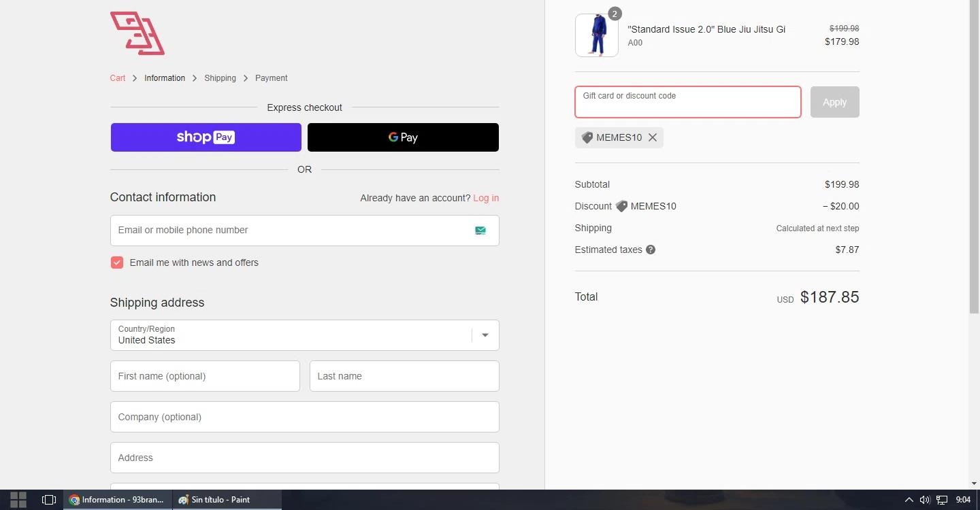
Task: Click the volume icon in system tray
Action: 924,500
